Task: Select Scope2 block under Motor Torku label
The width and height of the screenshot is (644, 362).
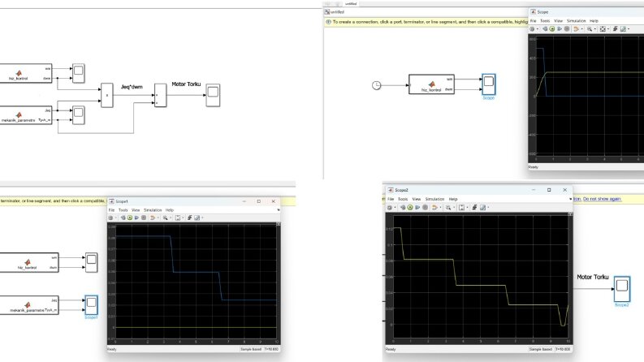Action: point(622,289)
